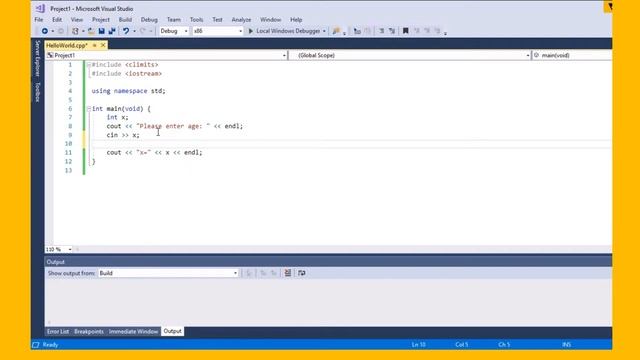Click the INS indicator in status bar

coord(567,345)
